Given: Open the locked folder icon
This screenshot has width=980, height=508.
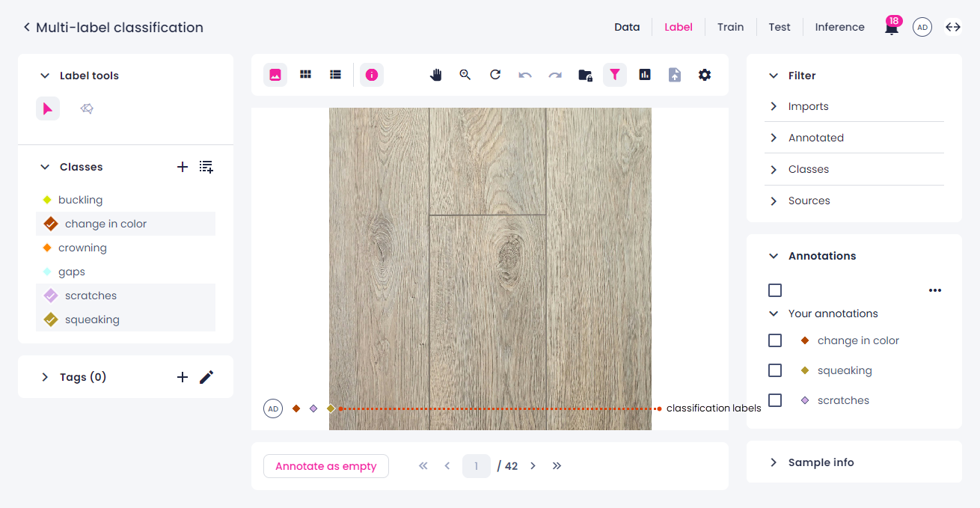Looking at the screenshot, I should (x=585, y=75).
